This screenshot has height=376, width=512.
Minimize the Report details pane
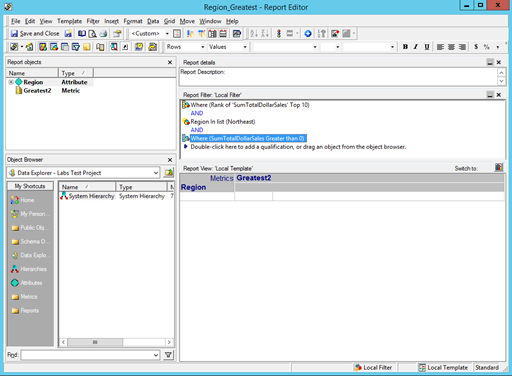click(490, 62)
